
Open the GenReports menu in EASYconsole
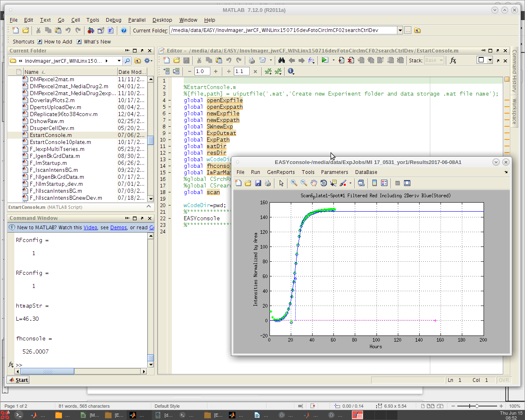[281, 172]
